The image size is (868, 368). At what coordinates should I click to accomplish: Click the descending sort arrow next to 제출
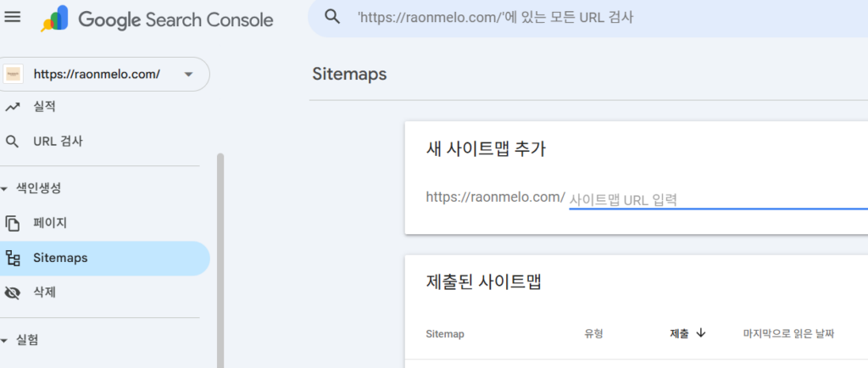(x=700, y=333)
